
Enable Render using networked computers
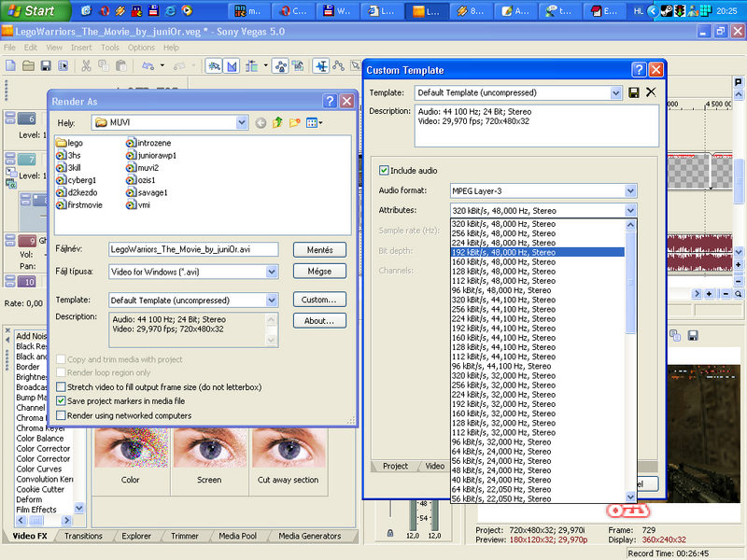[x=61, y=415]
